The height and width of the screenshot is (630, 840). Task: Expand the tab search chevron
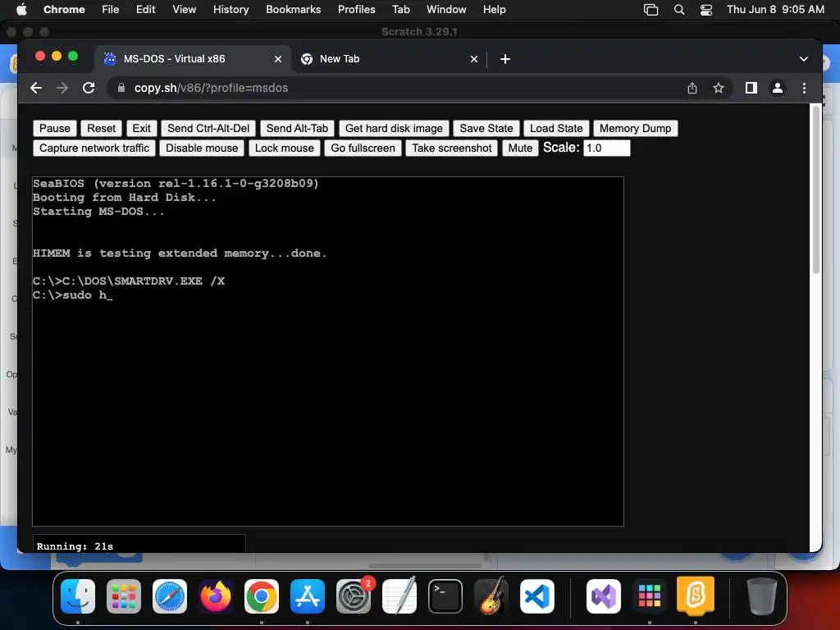click(x=804, y=59)
